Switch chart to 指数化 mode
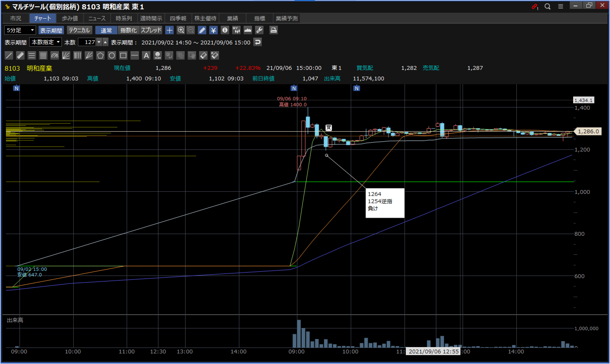Image resolution: width=610 pixels, height=364 pixels. 128,30
